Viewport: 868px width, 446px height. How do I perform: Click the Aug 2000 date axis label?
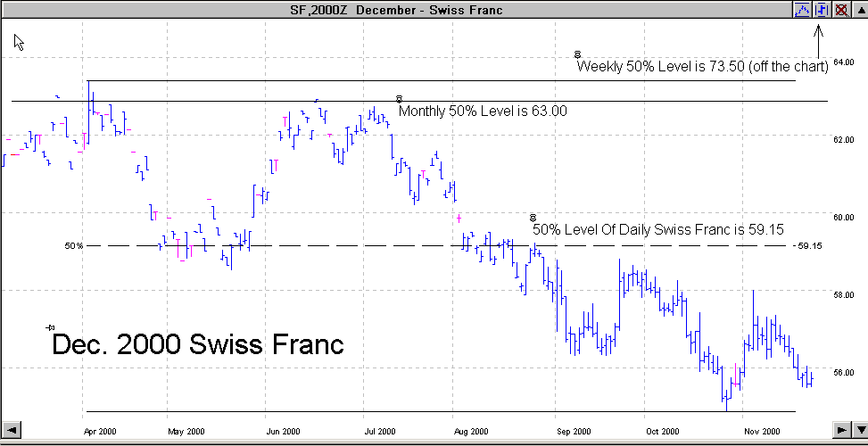tap(469, 431)
